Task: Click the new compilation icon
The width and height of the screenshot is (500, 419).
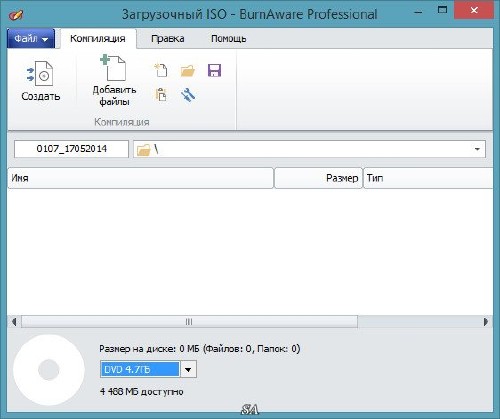Action: (161, 70)
